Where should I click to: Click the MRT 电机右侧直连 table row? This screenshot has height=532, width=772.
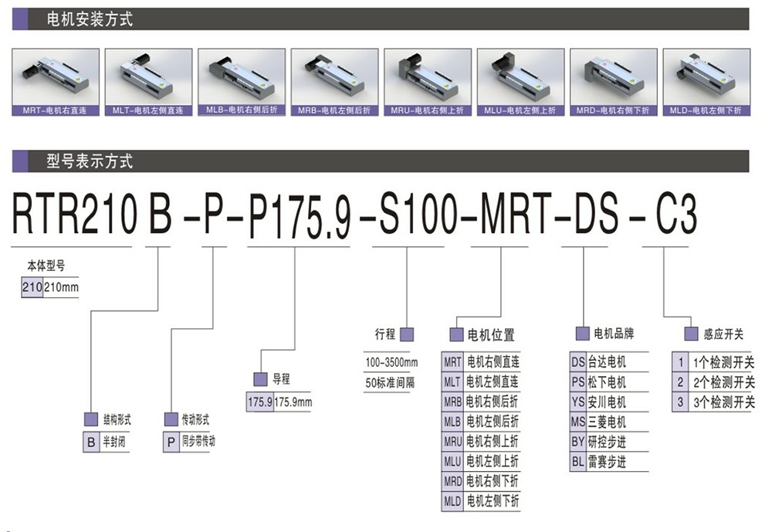pyautogui.click(x=481, y=362)
